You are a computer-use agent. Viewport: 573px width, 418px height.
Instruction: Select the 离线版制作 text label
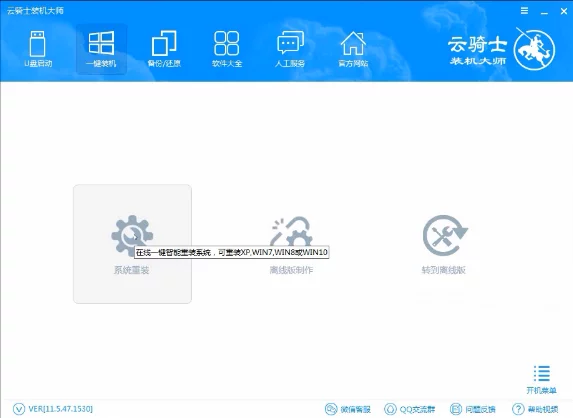point(291,270)
